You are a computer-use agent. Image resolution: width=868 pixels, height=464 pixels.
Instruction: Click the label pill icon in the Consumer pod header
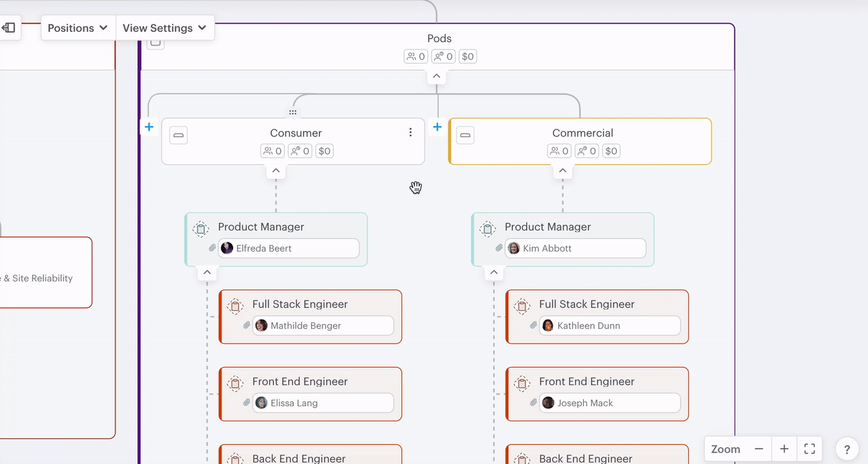coord(178,135)
